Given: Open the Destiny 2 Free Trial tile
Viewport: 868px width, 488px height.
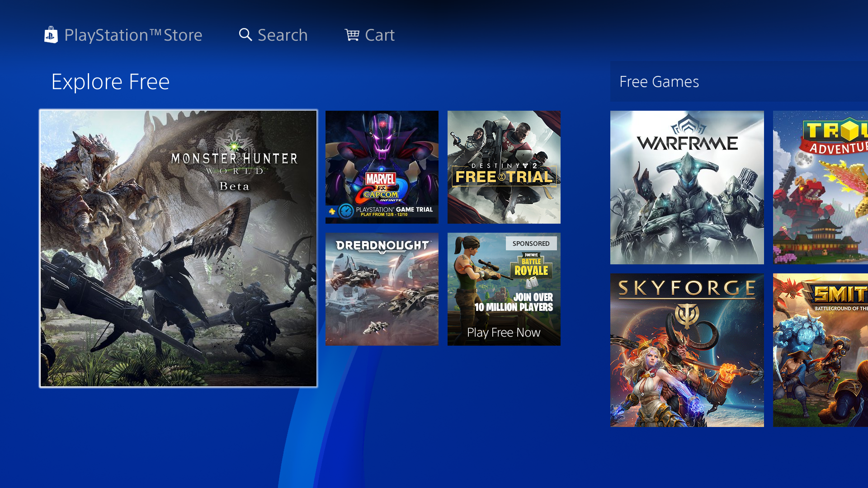Looking at the screenshot, I should pos(504,167).
